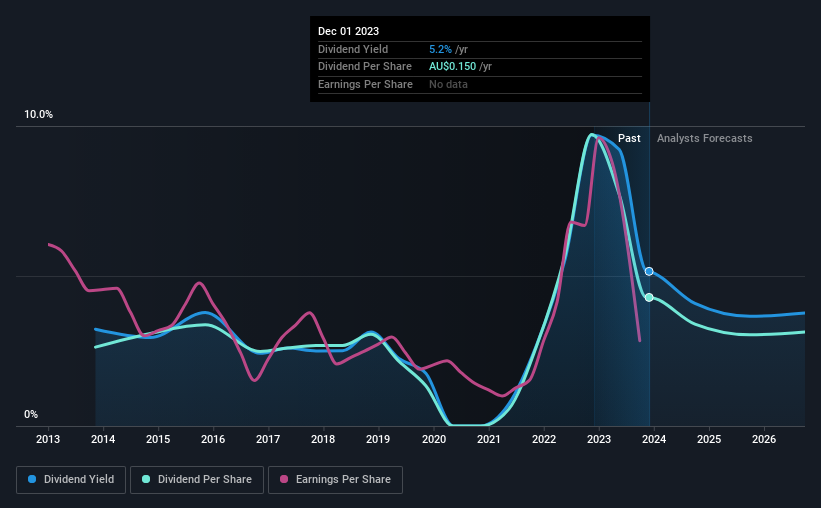This screenshot has width=821, height=508.
Task: Click the 2018 x-axis label
Action: [x=323, y=439]
